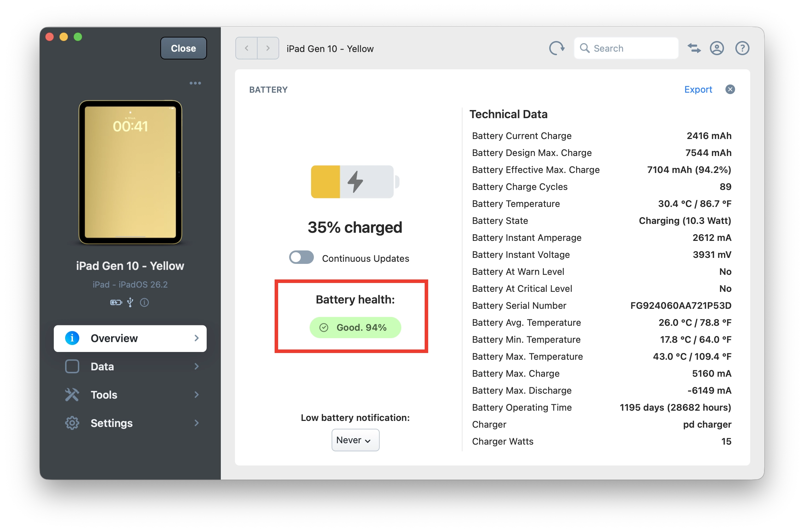
Task: Enable the Continuous Updates switch
Action: [x=301, y=258]
